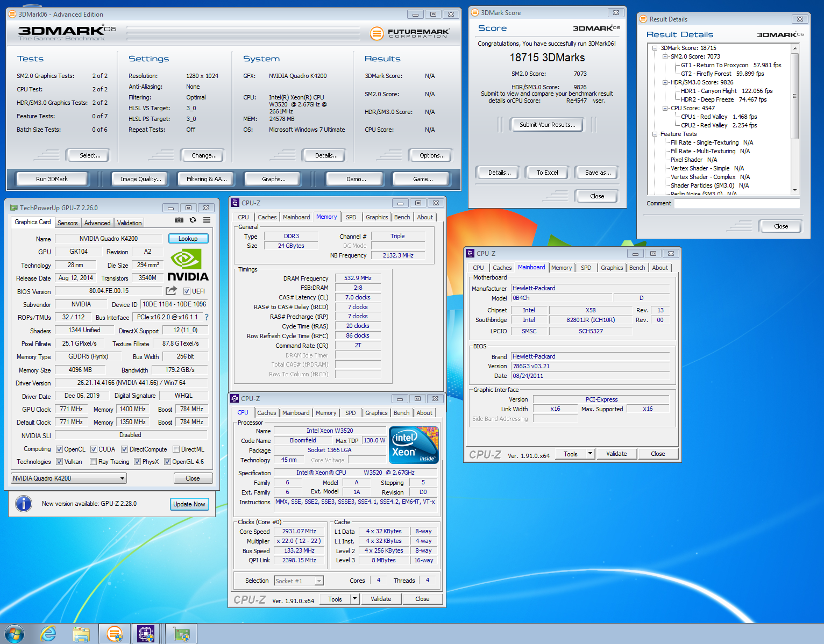The height and width of the screenshot is (644, 824).
Task: Click the 3DMark06 title bar app icon
Action: pyautogui.click(x=12, y=15)
